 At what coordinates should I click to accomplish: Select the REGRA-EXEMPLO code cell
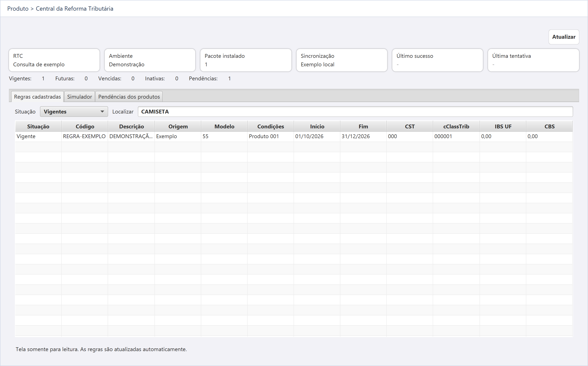tap(84, 136)
